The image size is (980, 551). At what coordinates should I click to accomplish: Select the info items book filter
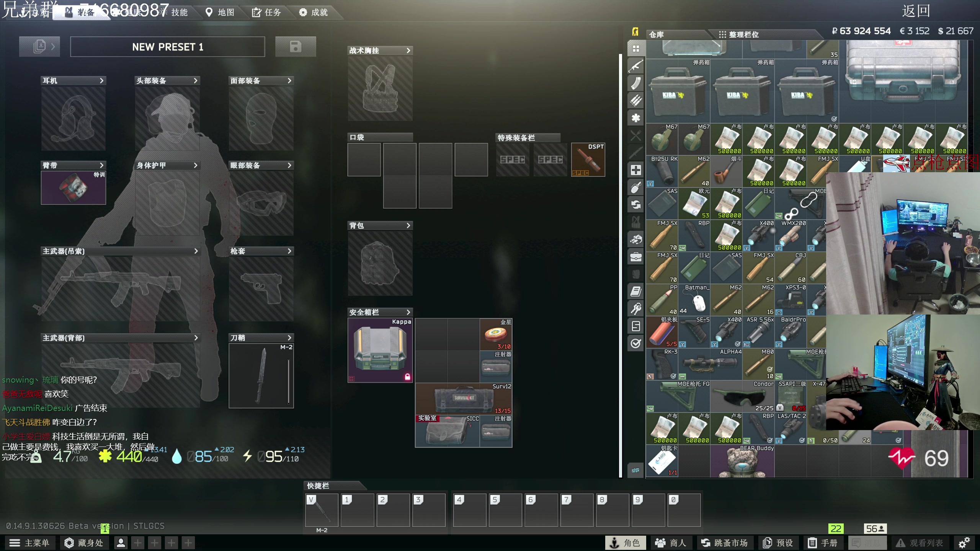pyautogui.click(x=636, y=292)
